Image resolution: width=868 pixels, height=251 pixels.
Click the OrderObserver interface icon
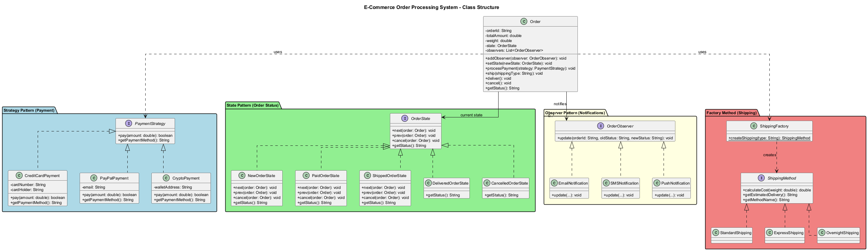click(600, 126)
